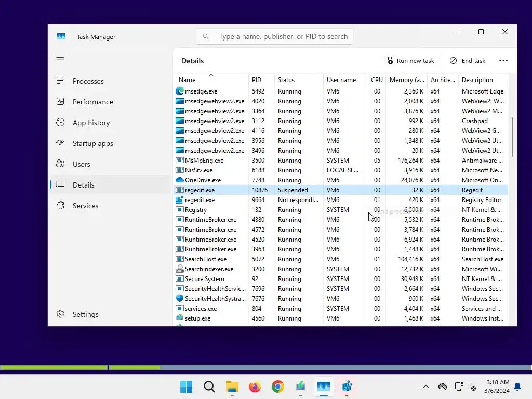Show hidden tray icons chevron
532x399 pixels.
(426, 387)
